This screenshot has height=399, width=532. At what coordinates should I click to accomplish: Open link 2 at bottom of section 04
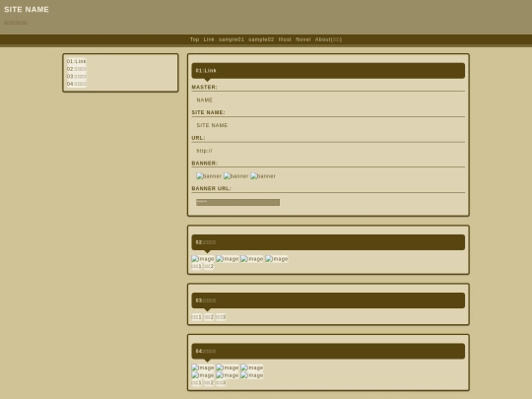(x=209, y=382)
